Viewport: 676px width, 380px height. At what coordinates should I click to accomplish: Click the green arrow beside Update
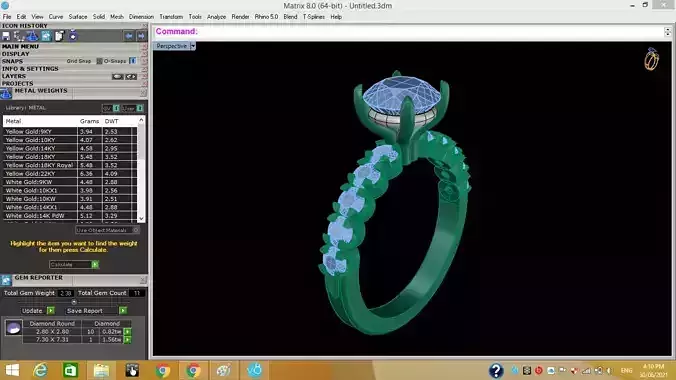pos(51,311)
